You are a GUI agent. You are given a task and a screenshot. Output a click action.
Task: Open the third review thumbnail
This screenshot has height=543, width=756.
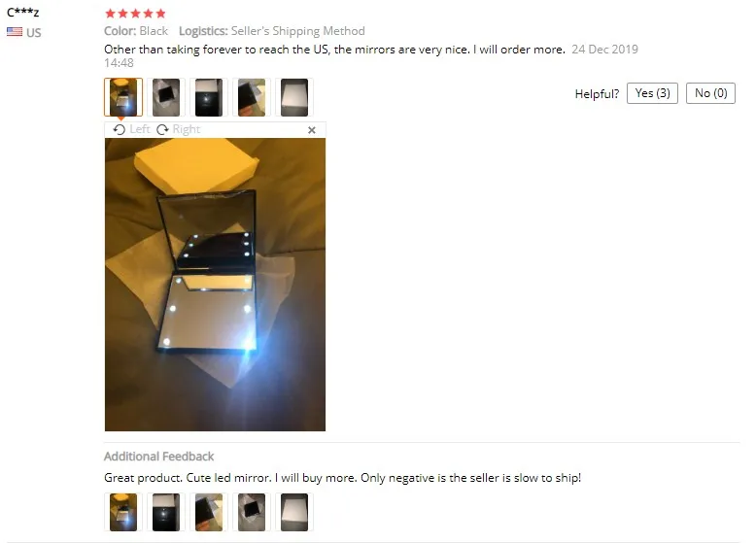(209, 97)
